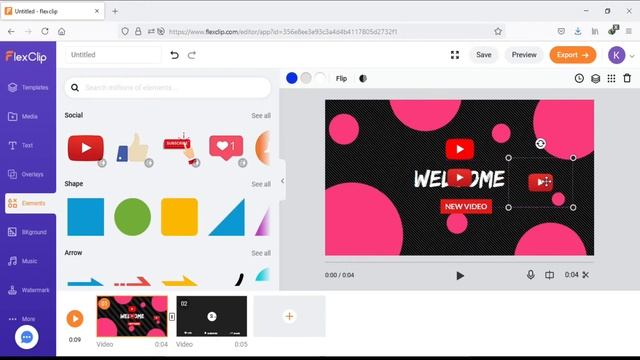
Task: Open the Bkground sidebar panel
Action: tap(28, 232)
